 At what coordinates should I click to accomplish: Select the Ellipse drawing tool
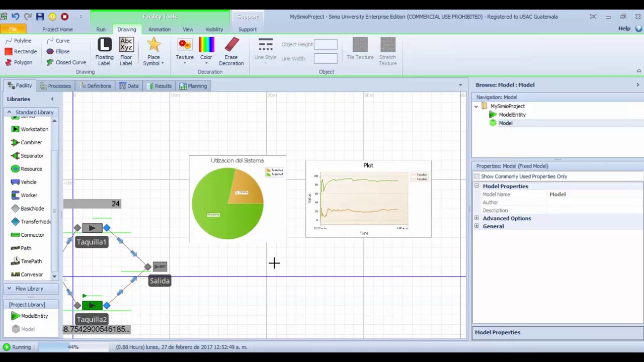pos(58,51)
